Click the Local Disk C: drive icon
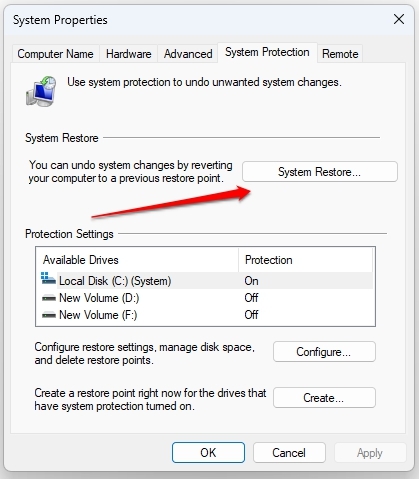 pyautogui.click(x=48, y=278)
